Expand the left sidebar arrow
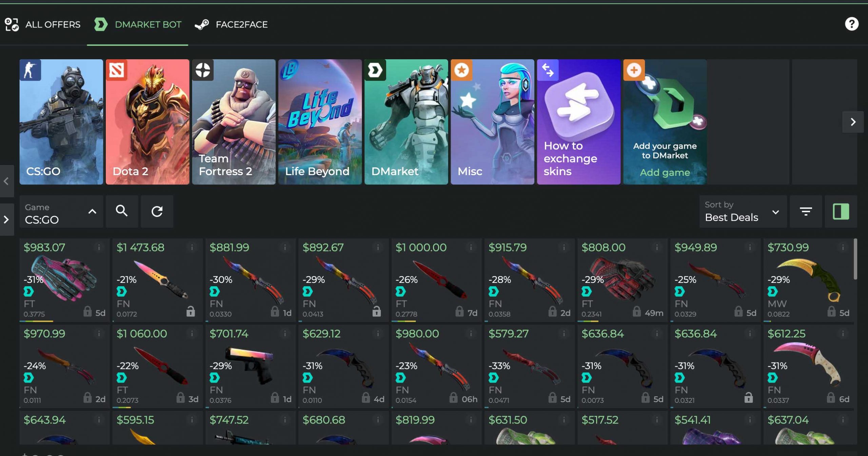868x456 pixels. point(6,219)
